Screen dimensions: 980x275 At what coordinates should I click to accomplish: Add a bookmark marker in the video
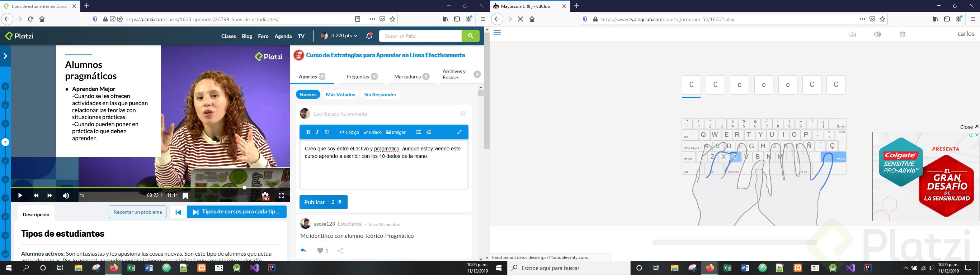pyautogui.click(x=186, y=196)
